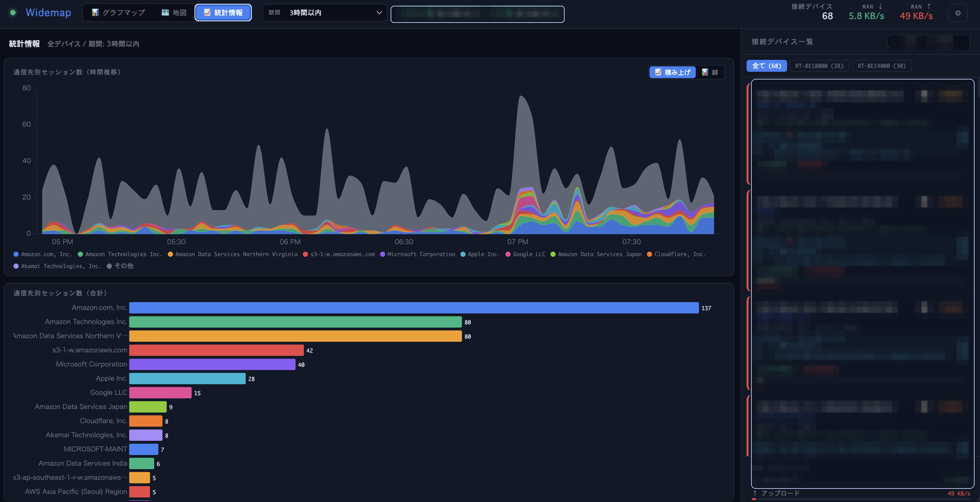Viewport: 980px width, 502px height.
Task: Toggle Amazon Data Services Japan legend series
Action: click(596, 254)
